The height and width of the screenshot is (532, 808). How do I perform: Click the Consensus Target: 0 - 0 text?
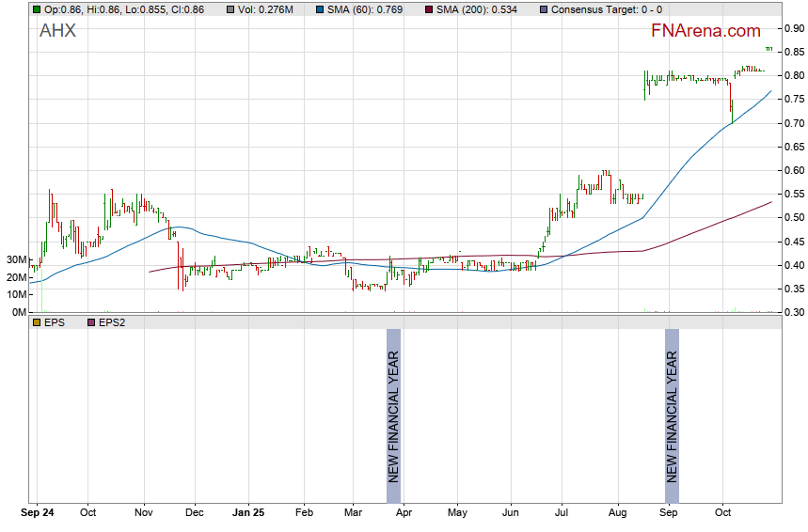point(601,9)
